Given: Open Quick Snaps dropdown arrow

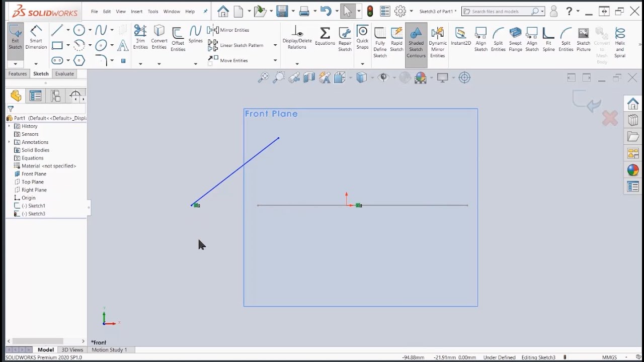Looking at the screenshot, I should [362, 64].
